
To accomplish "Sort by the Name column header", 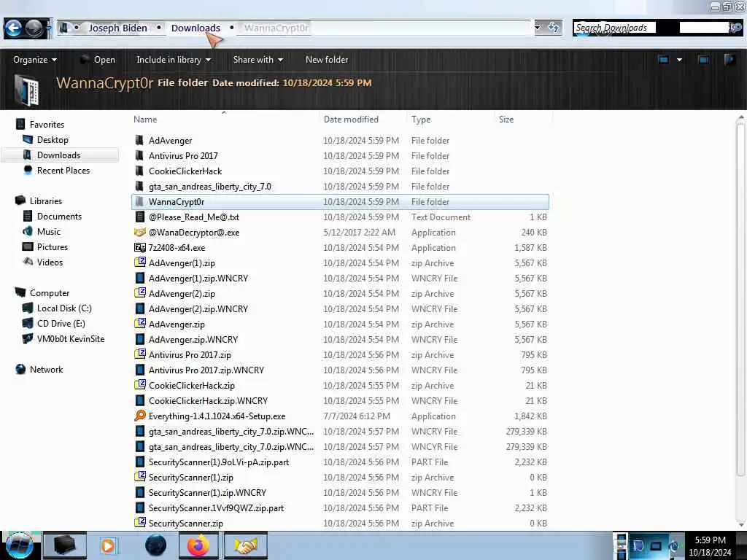I will point(145,120).
